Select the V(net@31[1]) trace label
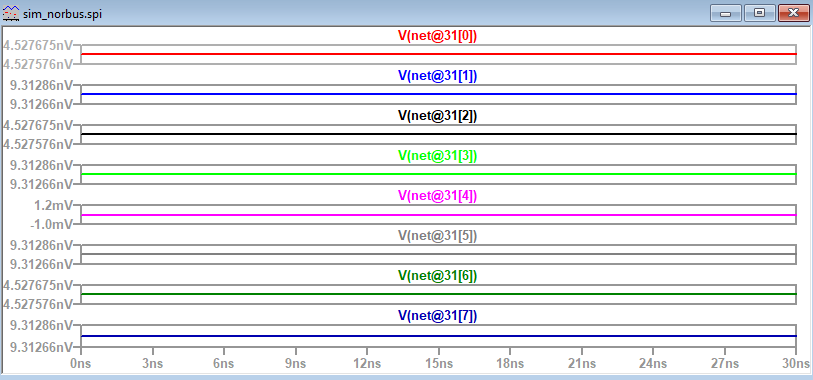 tap(437, 75)
